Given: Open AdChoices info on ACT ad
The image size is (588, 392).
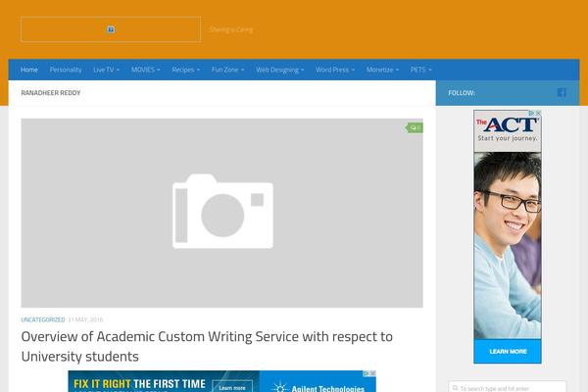Looking at the screenshot, I should (532, 113).
